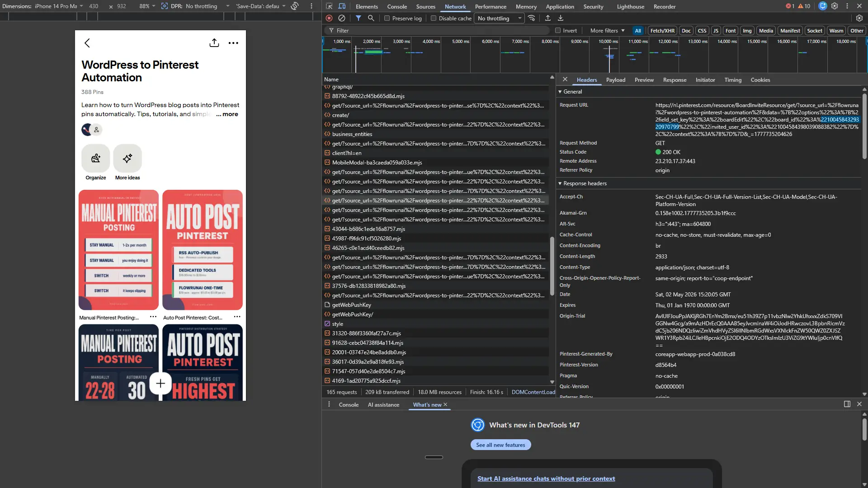Select business_entities request row
The width and height of the screenshot is (868, 488).
tap(435, 134)
